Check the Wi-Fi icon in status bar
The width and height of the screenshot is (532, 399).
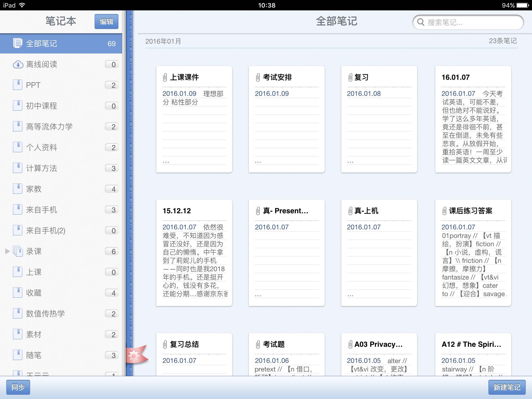[x=22, y=5]
